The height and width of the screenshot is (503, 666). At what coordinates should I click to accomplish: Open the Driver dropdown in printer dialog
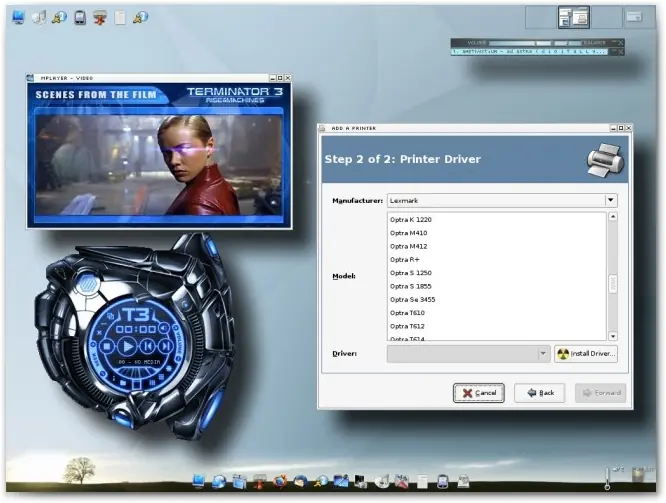pyautogui.click(x=468, y=353)
